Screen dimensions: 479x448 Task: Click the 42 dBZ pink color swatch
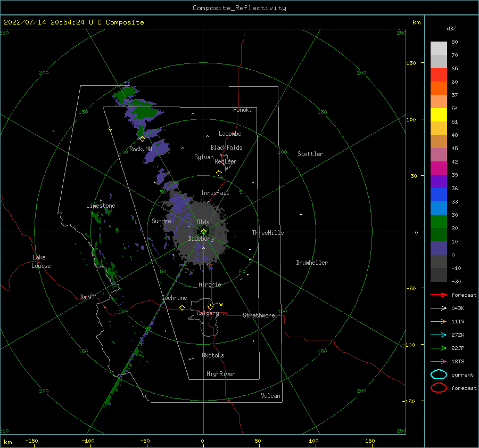pyautogui.click(x=439, y=154)
